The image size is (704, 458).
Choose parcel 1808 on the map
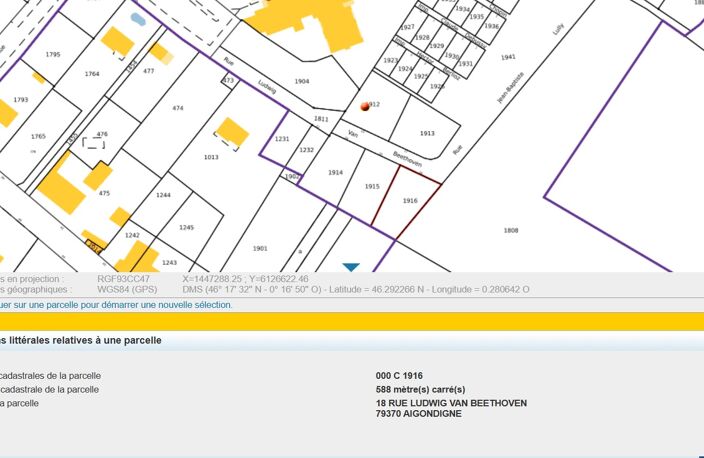[x=511, y=230]
